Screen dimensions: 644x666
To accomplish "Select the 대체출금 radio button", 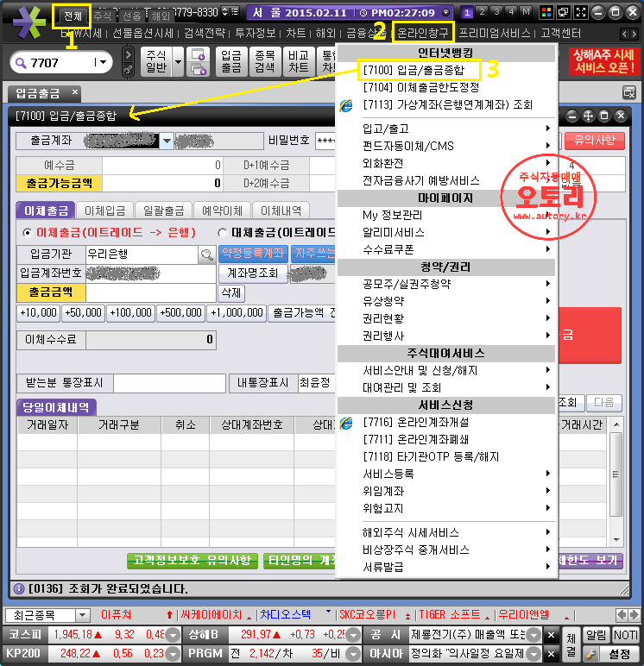I will coord(223,233).
